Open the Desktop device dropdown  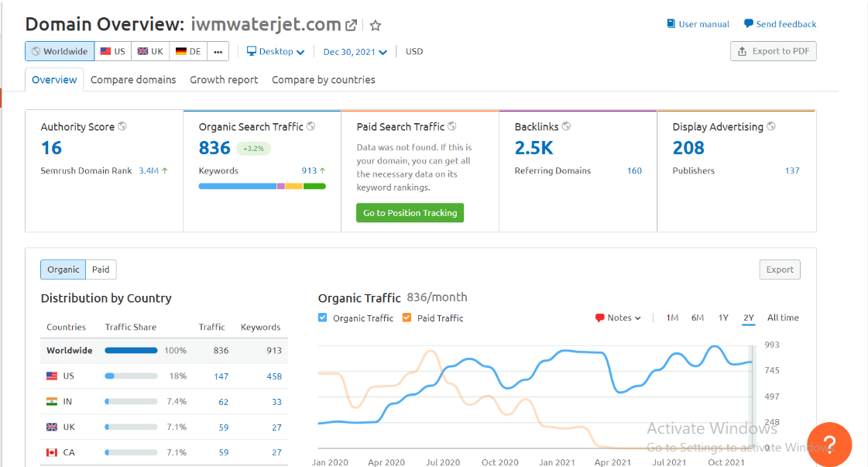point(276,52)
